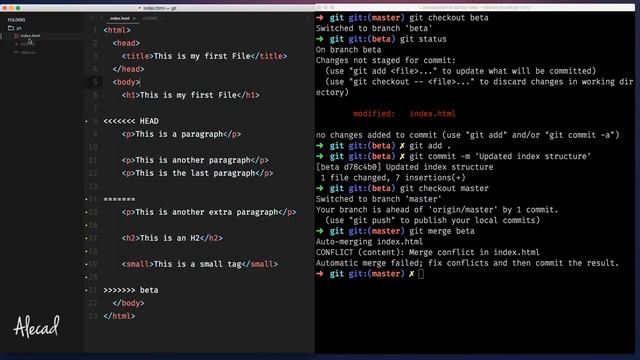
Task: Maximize the Sublime Text editor window
Action: click(x=18, y=8)
